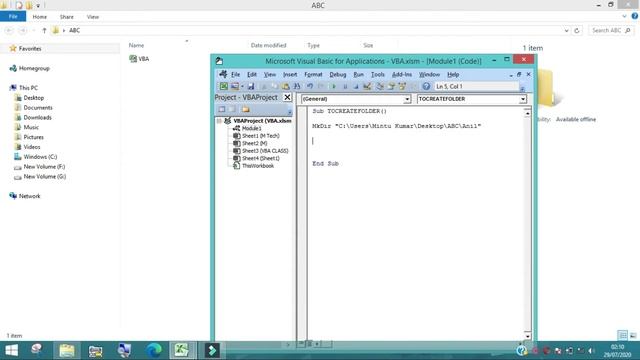Image resolution: width=640 pixels, height=360 pixels.
Task: Open the Window menu in VBA editor
Action: pos(429,75)
